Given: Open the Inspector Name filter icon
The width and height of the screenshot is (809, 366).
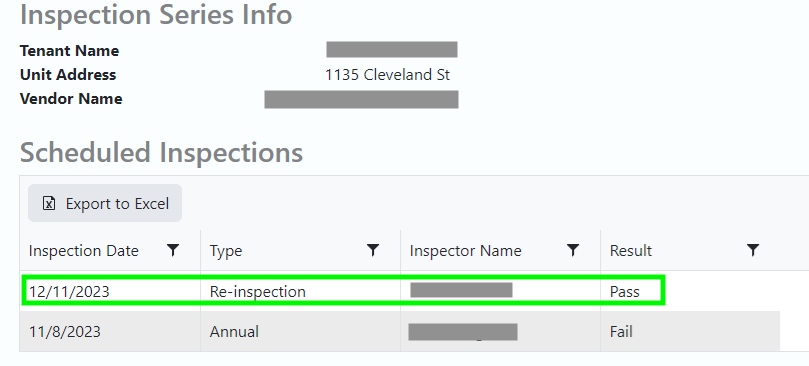Looking at the screenshot, I should (573, 250).
